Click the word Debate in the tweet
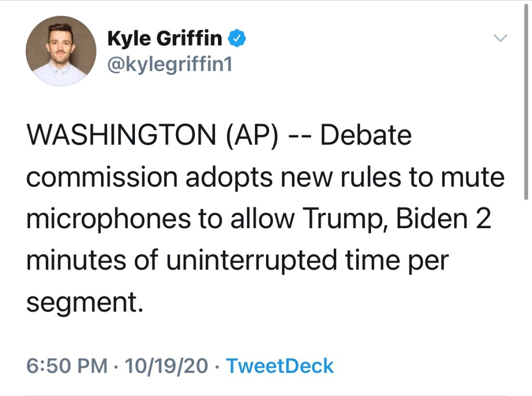 pos(366,136)
